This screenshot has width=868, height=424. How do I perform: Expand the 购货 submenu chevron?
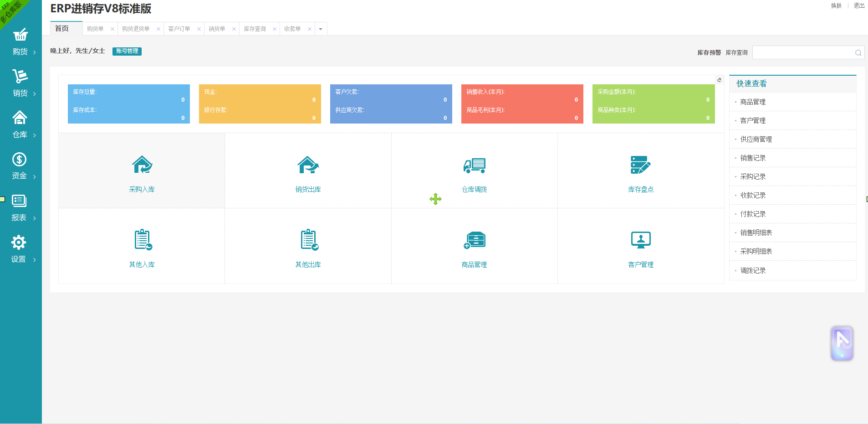(35, 52)
